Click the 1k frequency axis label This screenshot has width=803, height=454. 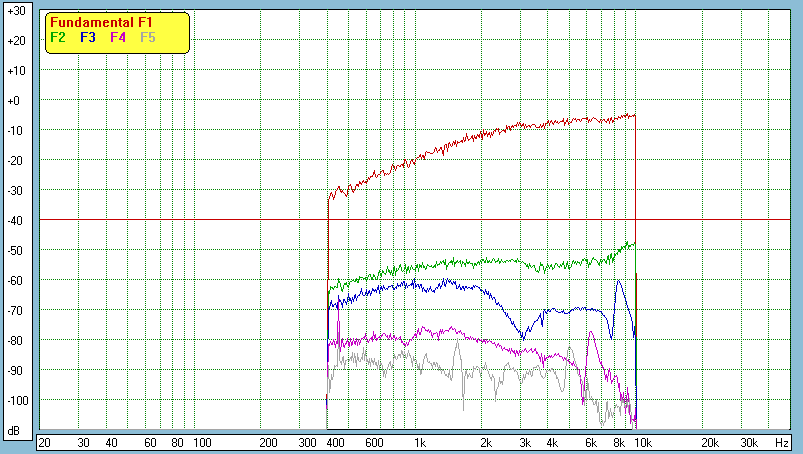pyautogui.click(x=420, y=442)
